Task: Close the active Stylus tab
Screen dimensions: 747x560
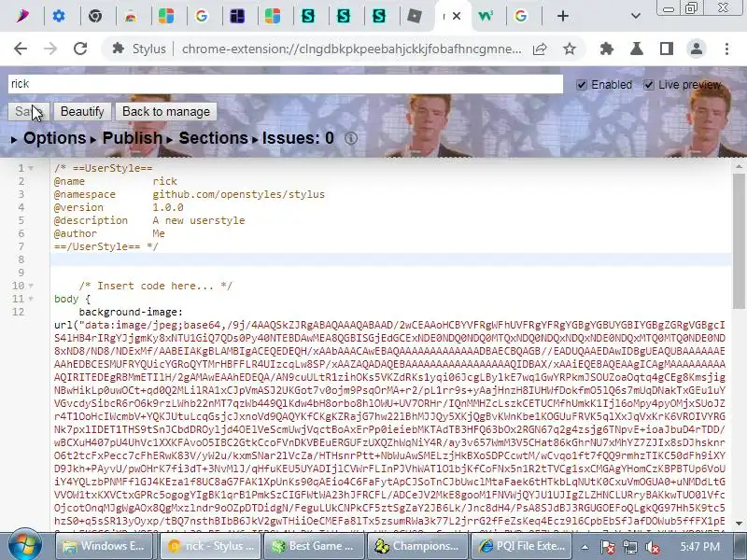Action: [x=457, y=16]
